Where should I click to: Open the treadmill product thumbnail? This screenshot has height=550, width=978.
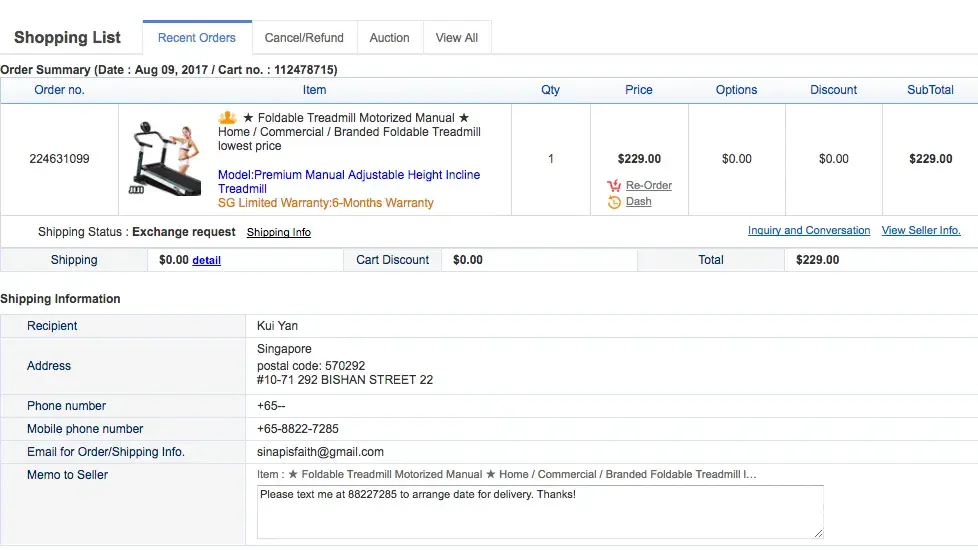tap(164, 159)
